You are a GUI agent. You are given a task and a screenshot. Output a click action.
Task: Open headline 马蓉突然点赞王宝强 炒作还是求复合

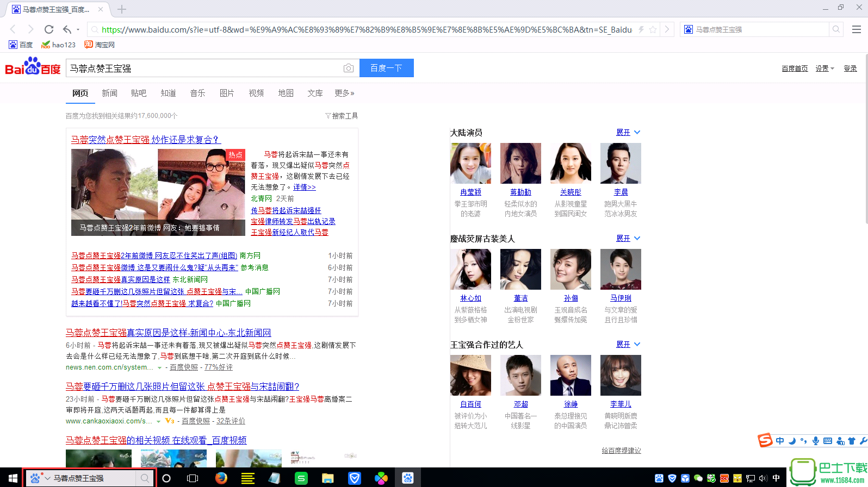[x=146, y=140]
